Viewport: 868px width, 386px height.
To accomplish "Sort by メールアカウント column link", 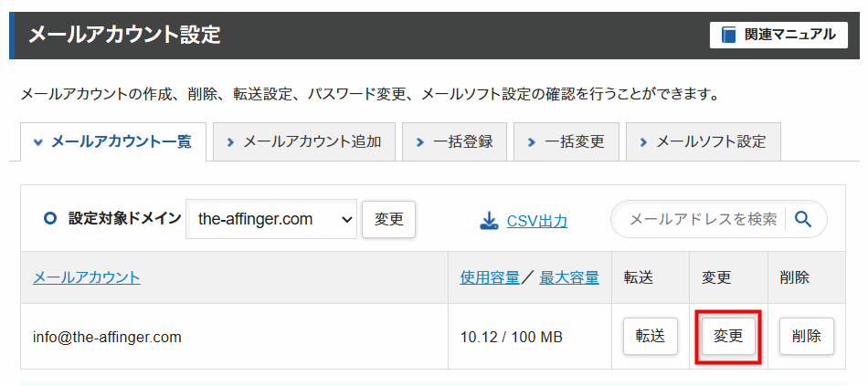I will (87, 277).
